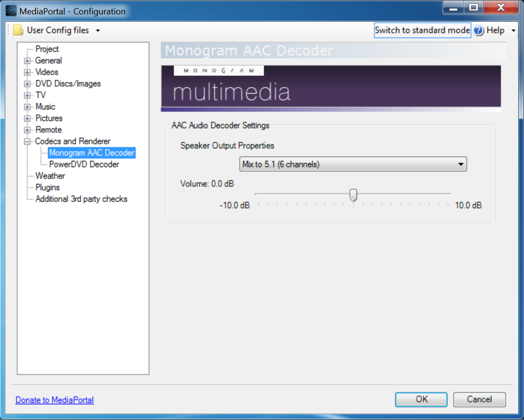Expand the DVD Discs/Images node
524x420 pixels.
point(27,84)
